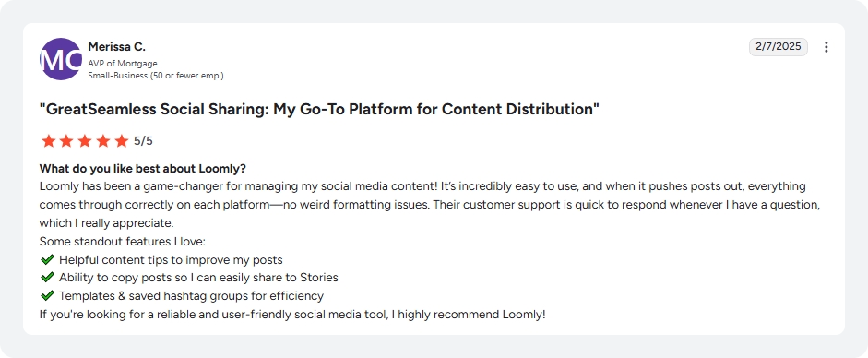Click the 5/5 rating score text
This screenshot has width=868, height=358.
click(143, 141)
